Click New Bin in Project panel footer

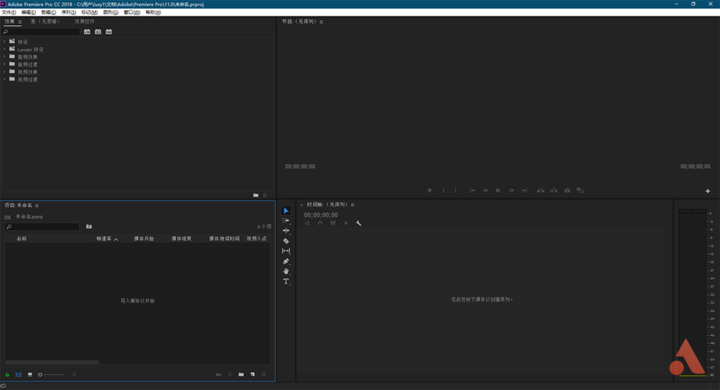241,374
